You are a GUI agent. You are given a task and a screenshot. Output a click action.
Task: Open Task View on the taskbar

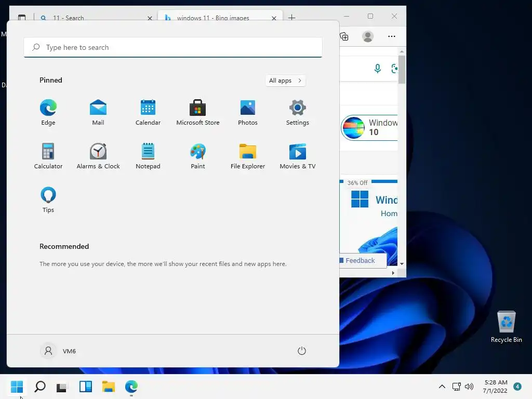click(x=61, y=387)
